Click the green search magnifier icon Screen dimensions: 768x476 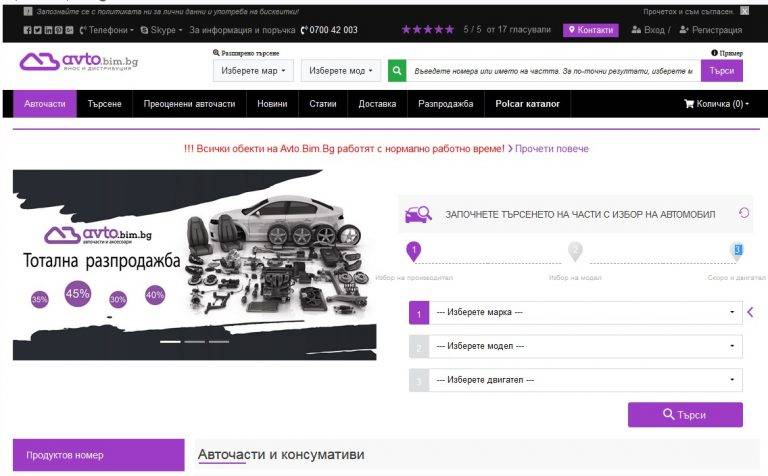[398, 71]
